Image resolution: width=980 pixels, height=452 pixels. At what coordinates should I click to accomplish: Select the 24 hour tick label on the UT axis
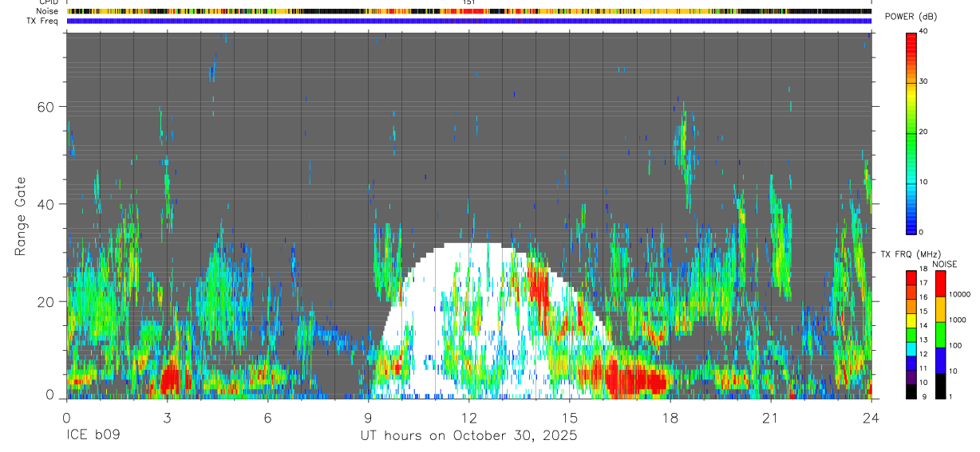coord(871,418)
